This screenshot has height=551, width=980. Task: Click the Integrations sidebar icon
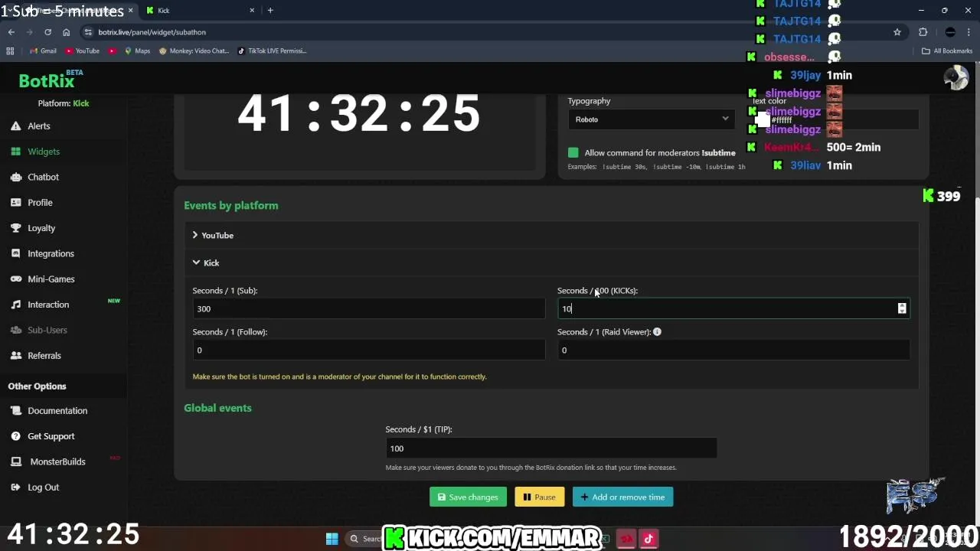(15, 253)
